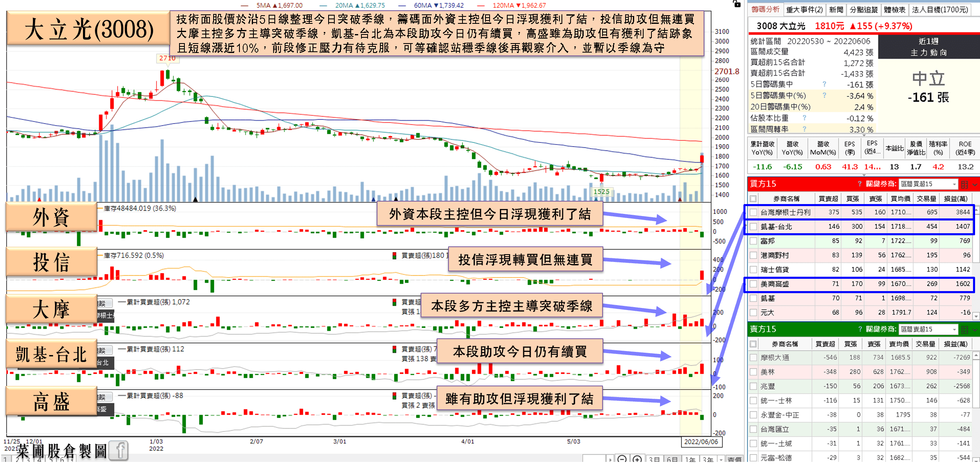Viewport: 980px width, 473px height.
Task: Click scroll-up arrow of 買方15 list
Action: tap(976, 210)
